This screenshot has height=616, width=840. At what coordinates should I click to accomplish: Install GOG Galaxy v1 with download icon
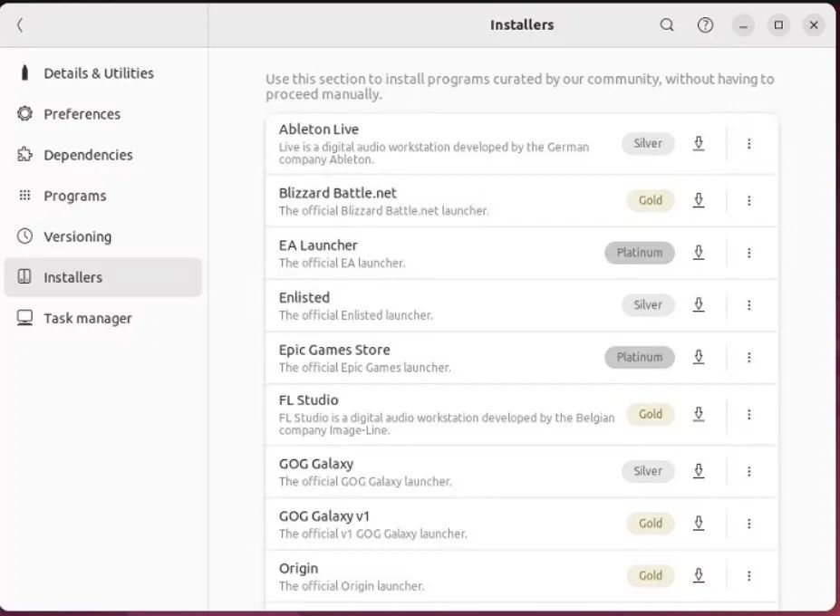[x=699, y=523]
